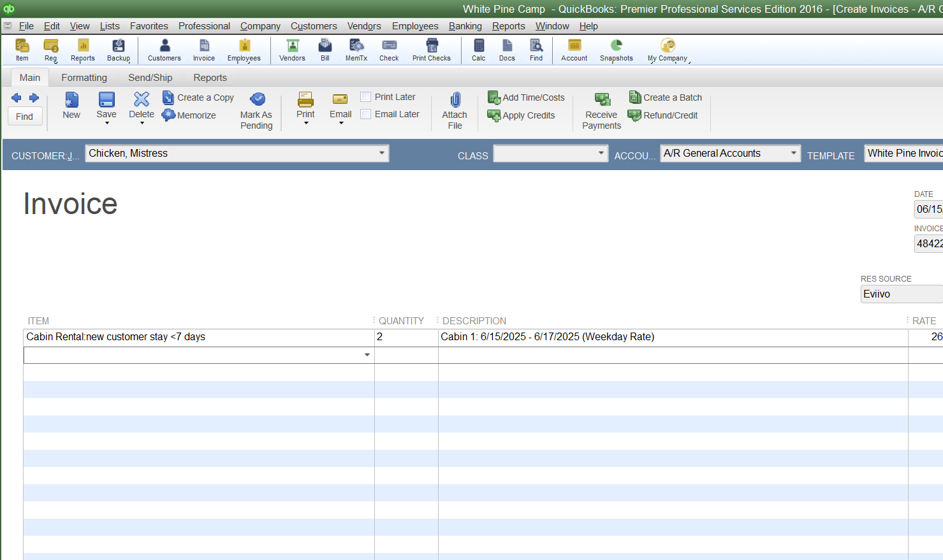Screen dimensions: 943x560
Task: Click Add Time/Costs
Action: [x=526, y=97]
